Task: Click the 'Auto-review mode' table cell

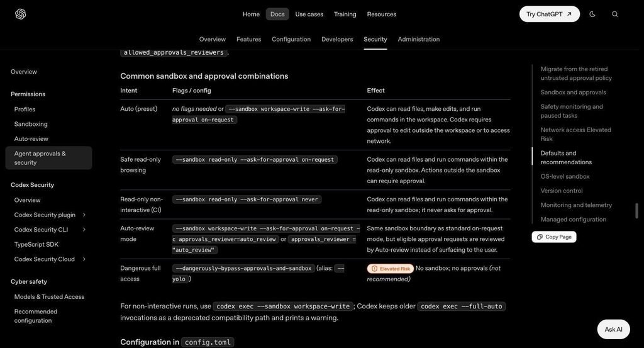Action: (x=137, y=233)
